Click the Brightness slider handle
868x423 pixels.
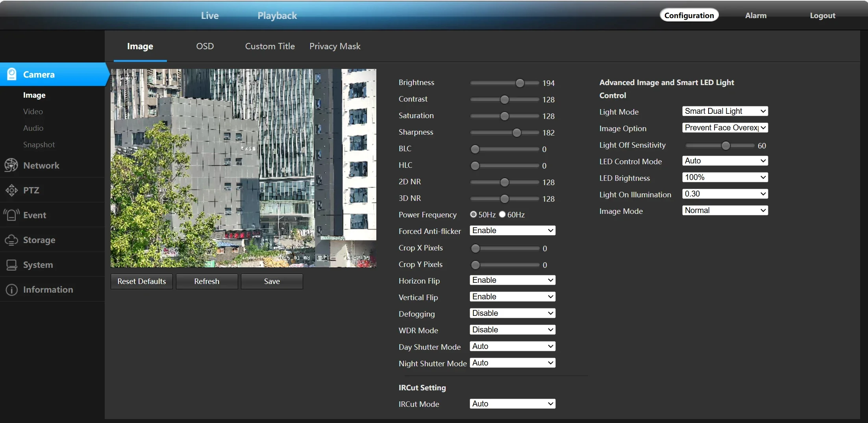520,83
